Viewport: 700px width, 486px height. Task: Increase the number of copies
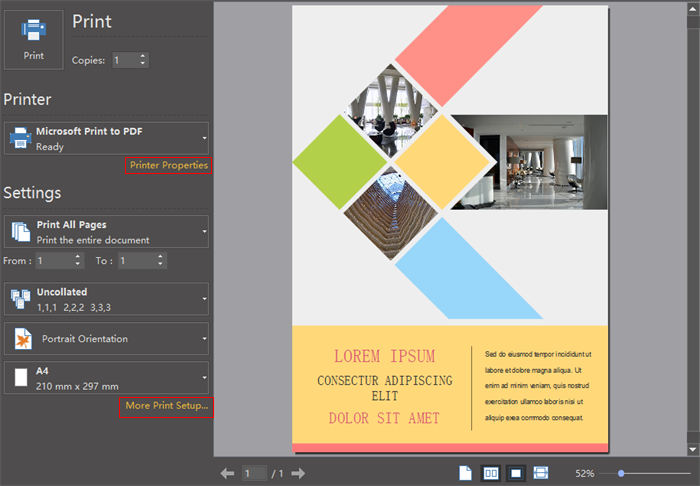click(x=143, y=56)
